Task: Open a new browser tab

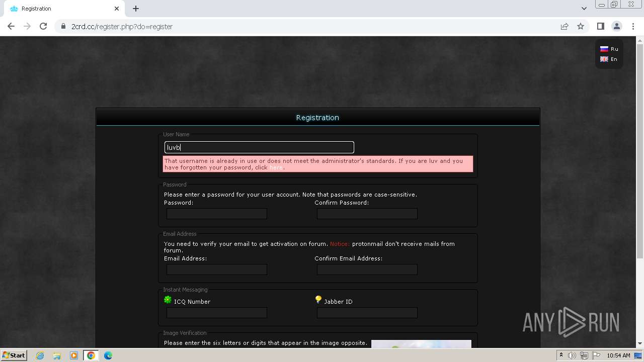Action: 136,9
